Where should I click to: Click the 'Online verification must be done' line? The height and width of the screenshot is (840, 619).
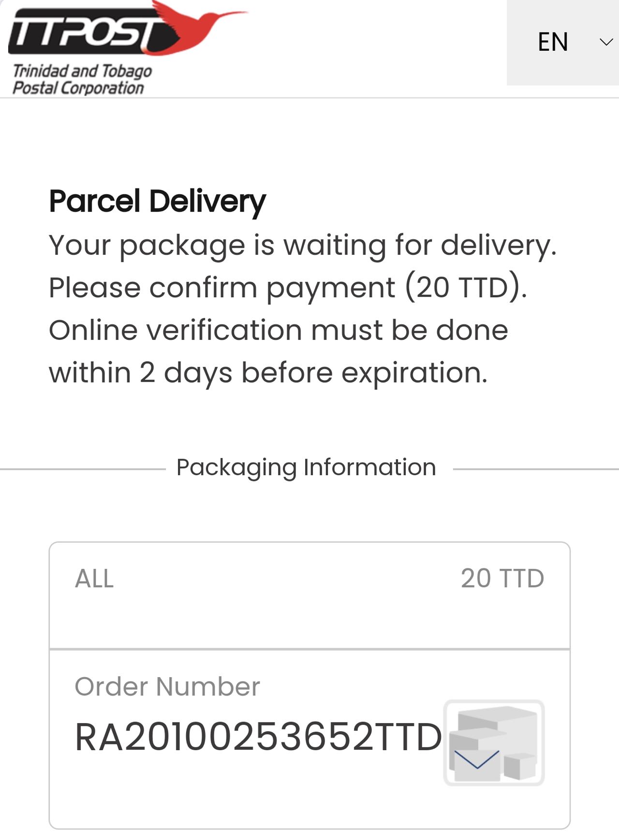[279, 330]
